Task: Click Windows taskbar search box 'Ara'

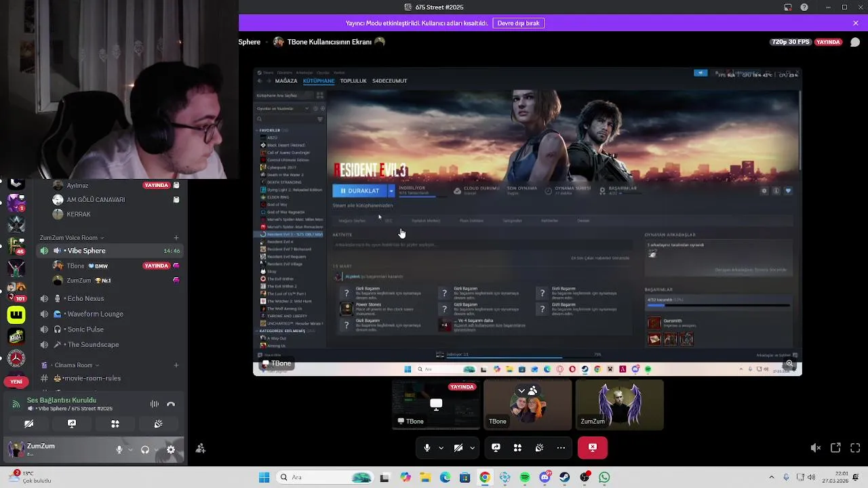Action: (325, 477)
